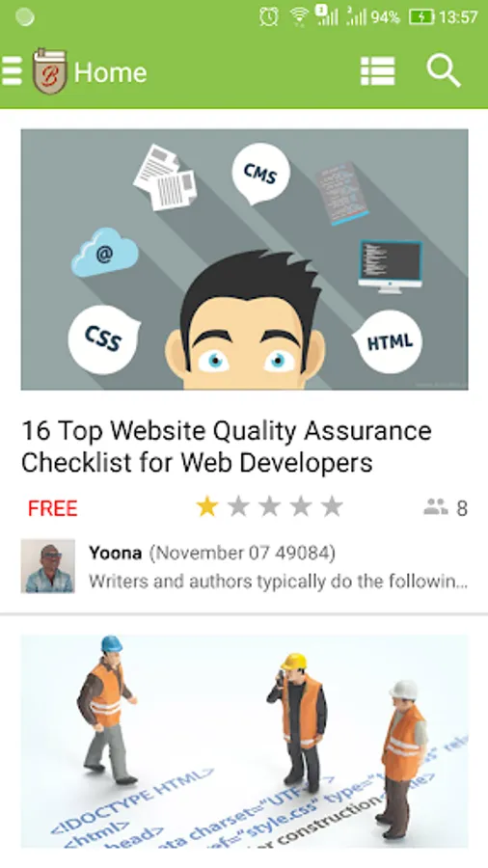Open author Yoona's profile name
This screenshot has height=868, width=488.
coord(115,553)
